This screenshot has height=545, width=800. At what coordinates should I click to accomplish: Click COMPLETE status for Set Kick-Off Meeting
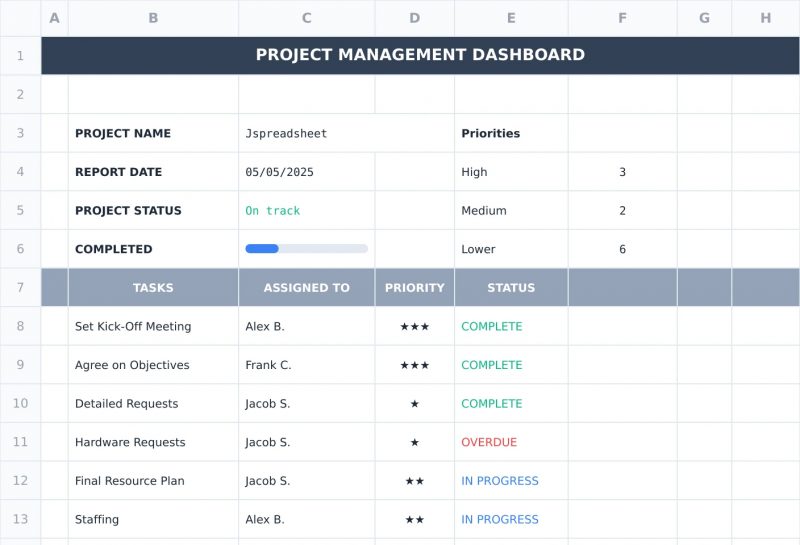(511, 326)
